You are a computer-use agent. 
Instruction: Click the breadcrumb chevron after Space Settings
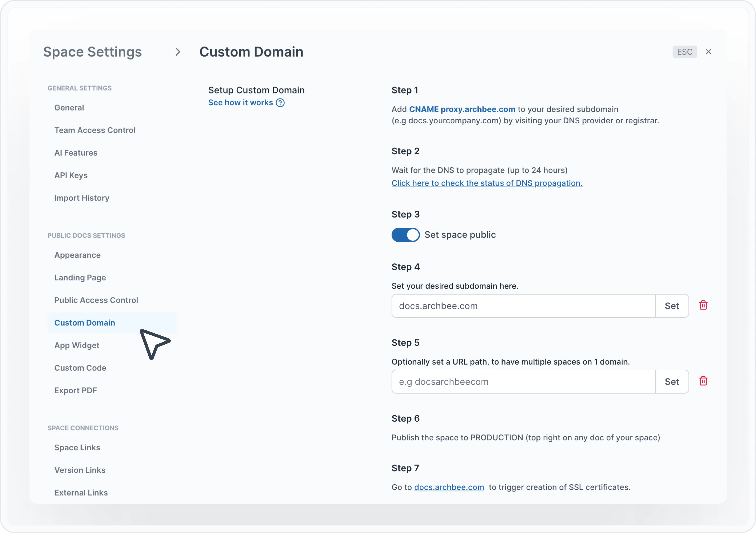pyautogui.click(x=178, y=52)
